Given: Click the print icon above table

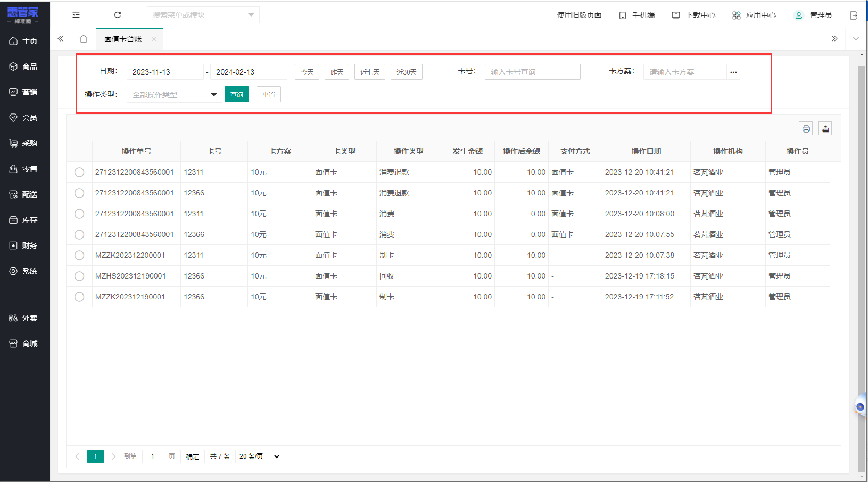Looking at the screenshot, I should (806, 128).
